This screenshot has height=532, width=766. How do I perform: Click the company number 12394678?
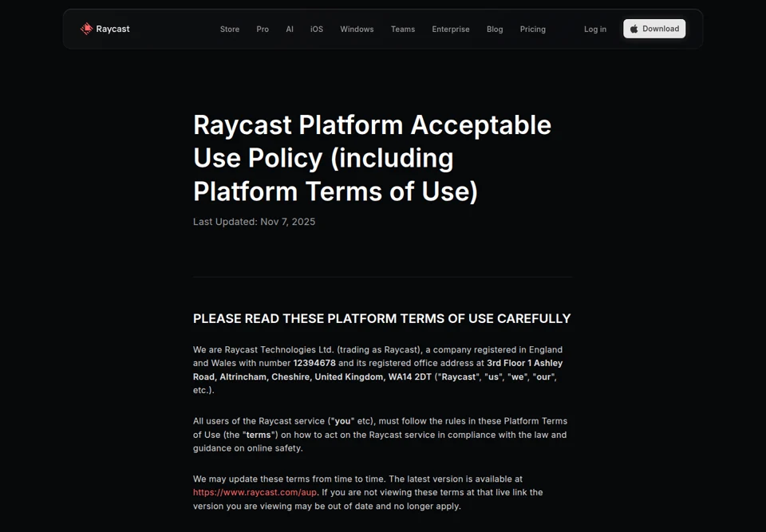(314, 363)
